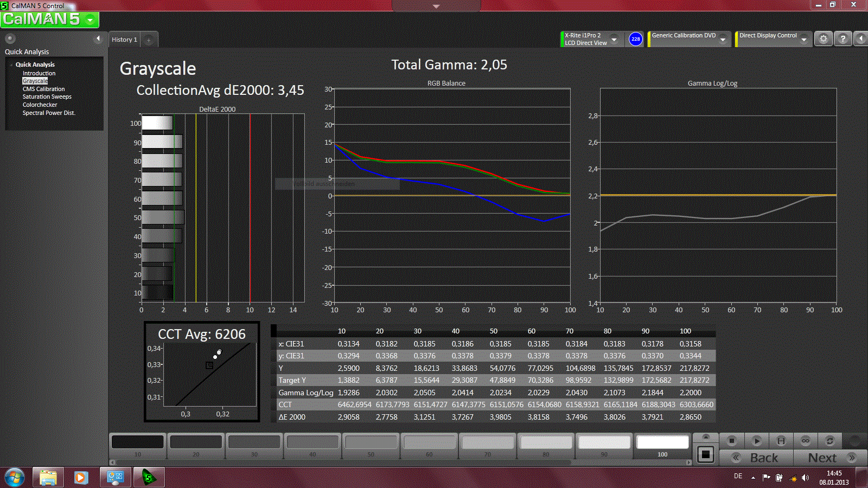The image size is (868, 488).
Task: Go Back to the previous step
Action: (x=756, y=458)
